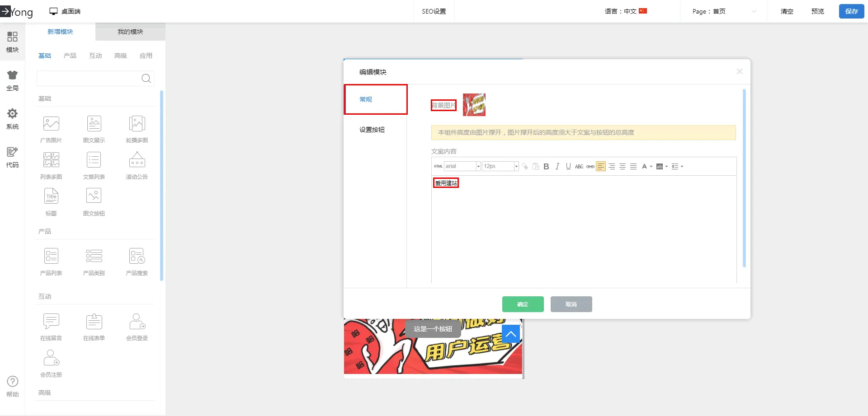Confirm with the green 确定 button
The image size is (868, 416).
point(523,304)
